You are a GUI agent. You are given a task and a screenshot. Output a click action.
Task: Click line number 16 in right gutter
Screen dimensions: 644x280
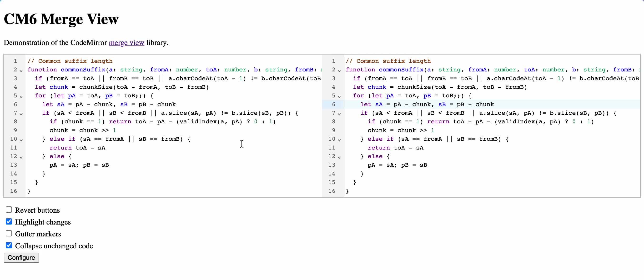pos(332,191)
